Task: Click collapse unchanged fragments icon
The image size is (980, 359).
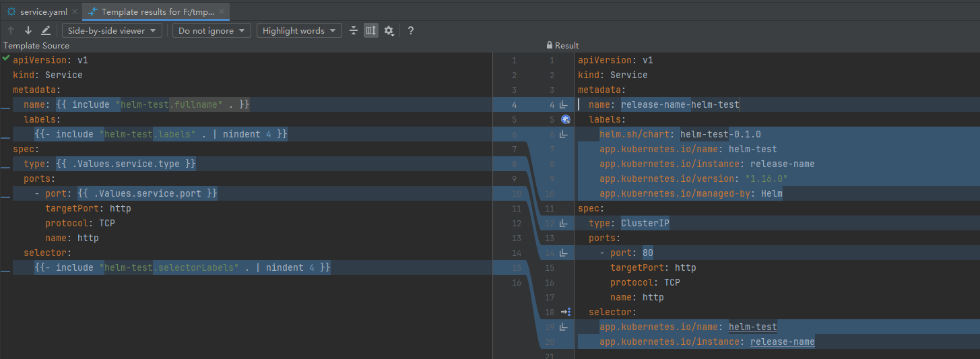Action: pyautogui.click(x=354, y=30)
